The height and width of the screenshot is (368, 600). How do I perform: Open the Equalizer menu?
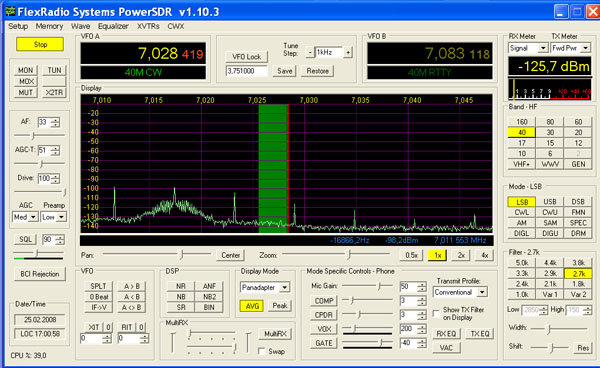[113, 26]
